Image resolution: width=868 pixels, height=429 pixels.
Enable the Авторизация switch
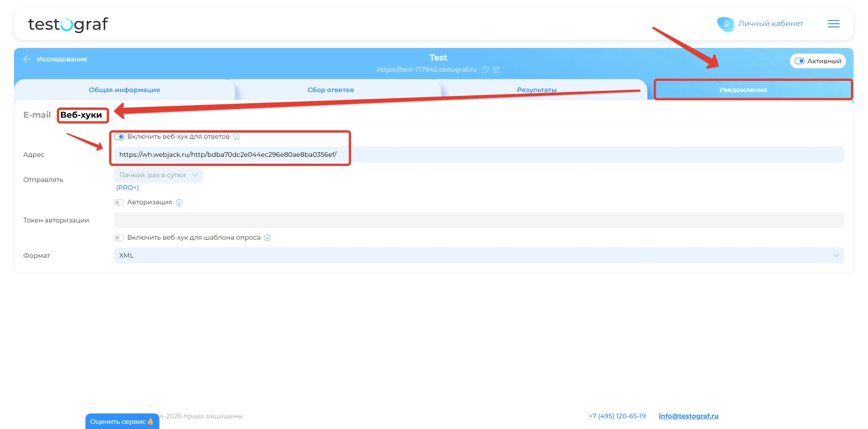pos(119,202)
